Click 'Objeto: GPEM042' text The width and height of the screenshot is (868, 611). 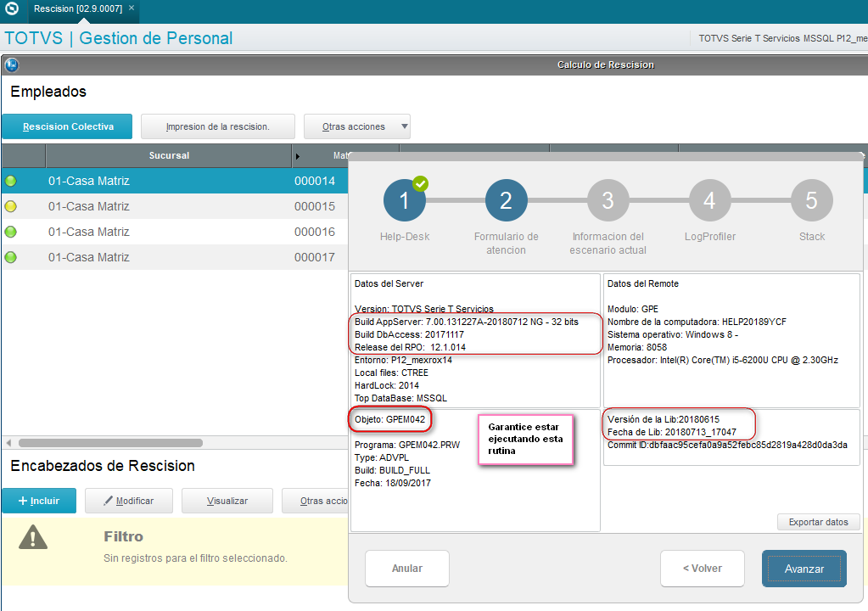pyautogui.click(x=389, y=419)
